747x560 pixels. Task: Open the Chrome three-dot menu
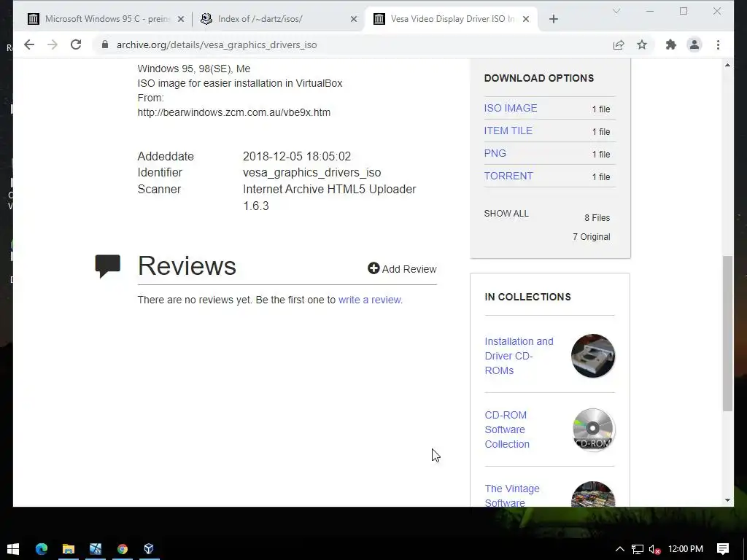pyautogui.click(x=718, y=44)
